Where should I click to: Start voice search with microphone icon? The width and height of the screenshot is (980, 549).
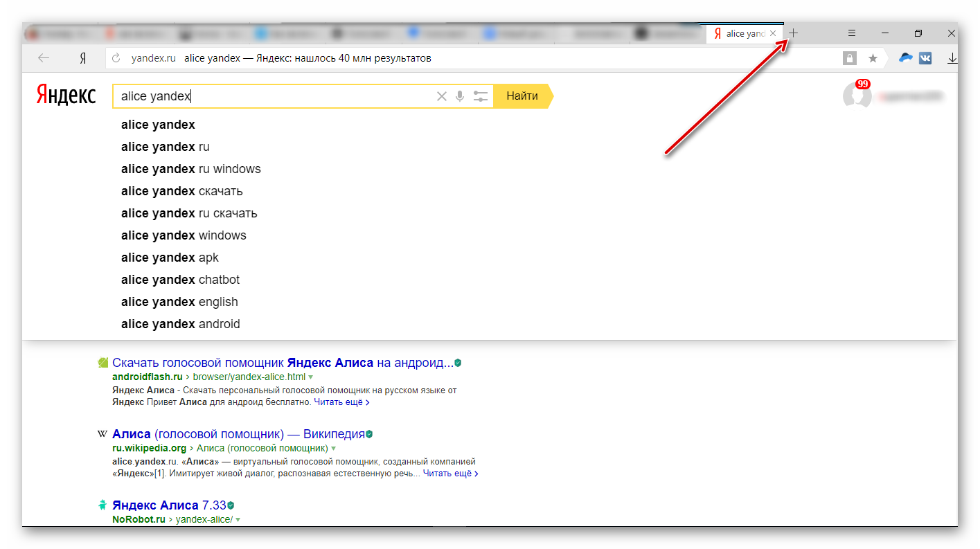click(x=460, y=96)
